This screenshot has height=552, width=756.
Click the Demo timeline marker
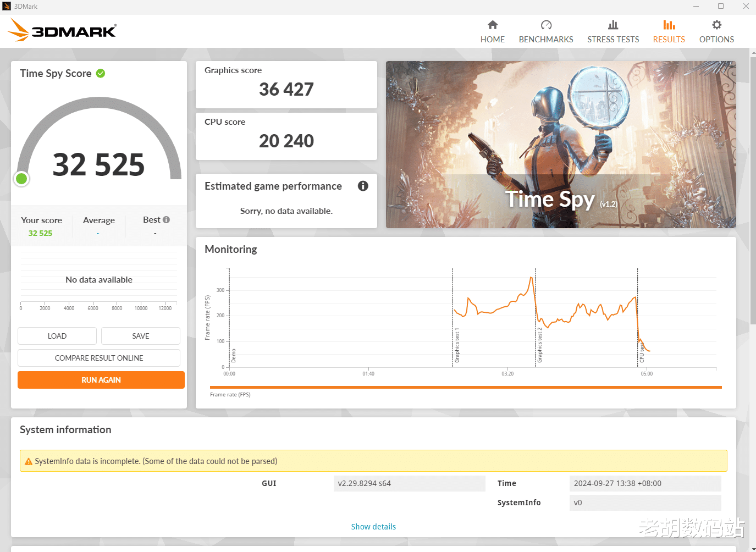click(x=233, y=355)
